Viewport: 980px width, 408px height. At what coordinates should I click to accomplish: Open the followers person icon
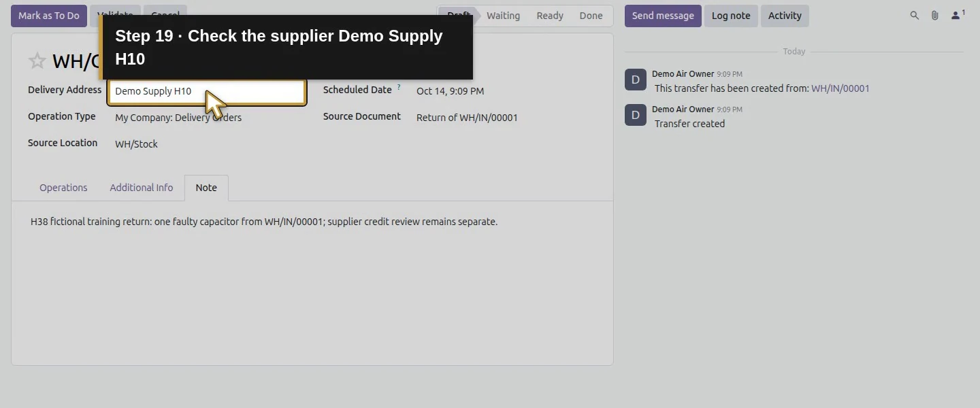958,15
